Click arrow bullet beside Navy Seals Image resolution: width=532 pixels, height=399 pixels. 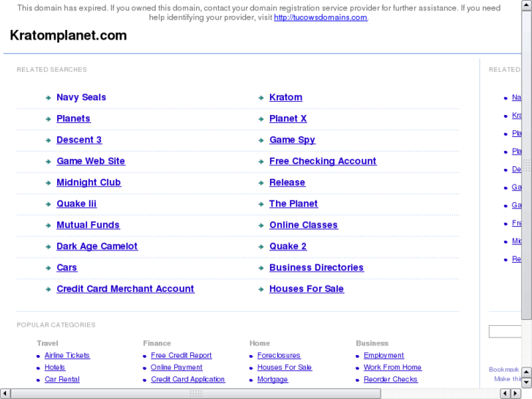point(48,98)
